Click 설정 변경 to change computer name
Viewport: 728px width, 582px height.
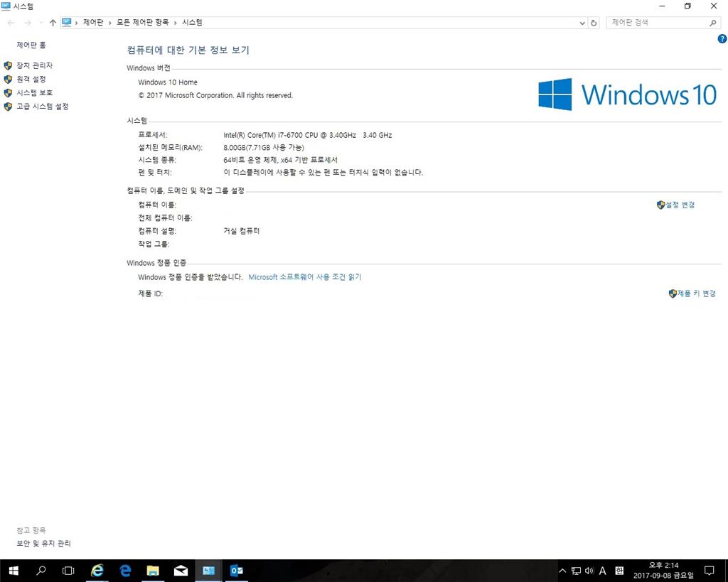pos(680,205)
